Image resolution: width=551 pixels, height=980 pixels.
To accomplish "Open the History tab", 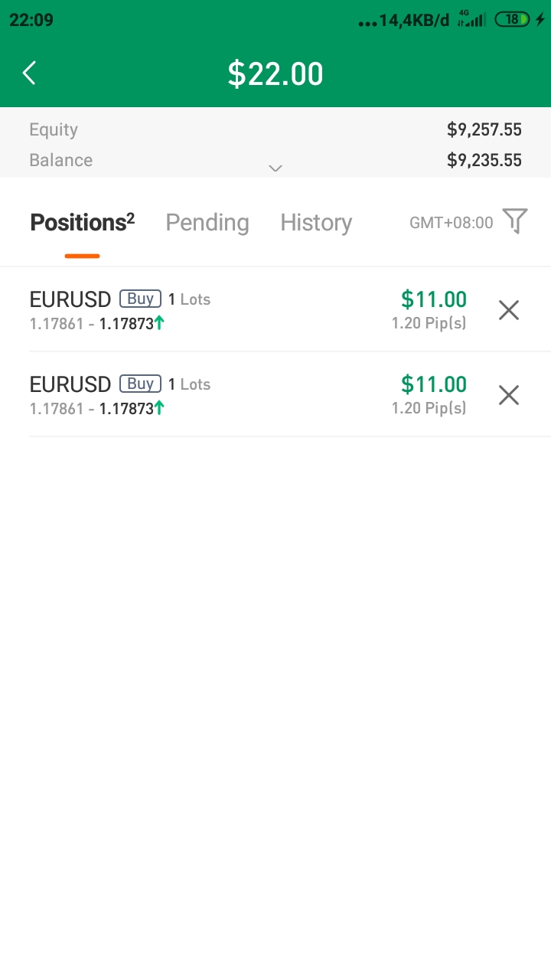I will (x=316, y=223).
